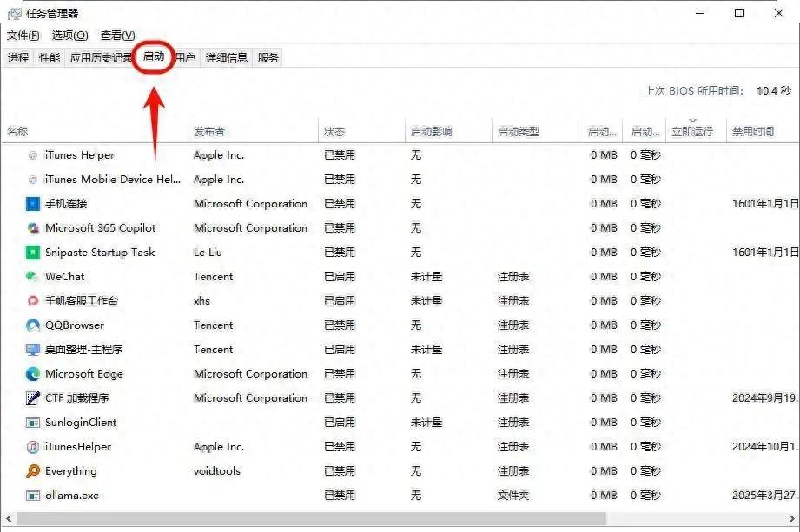Click 文件夹 startup type for ollama.exe

tap(512, 496)
